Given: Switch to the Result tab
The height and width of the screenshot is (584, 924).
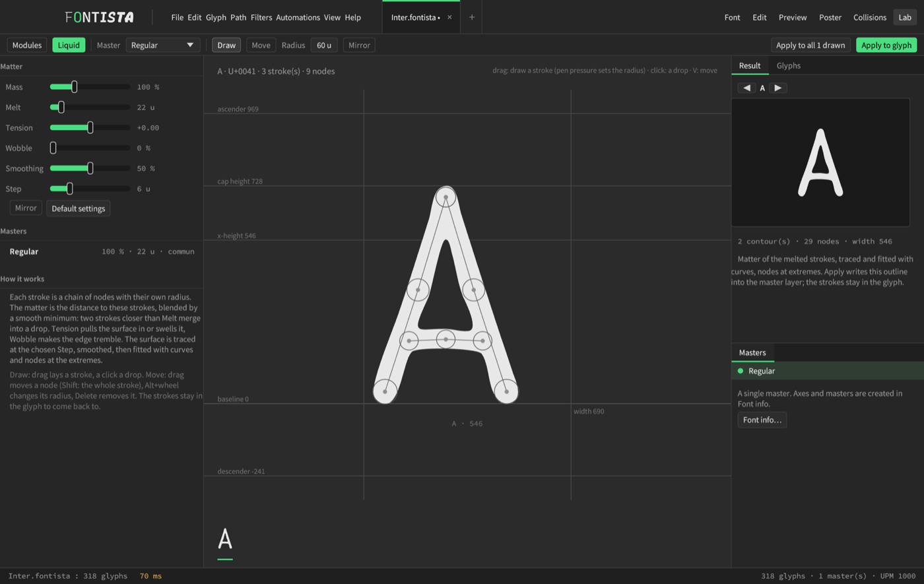Looking at the screenshot, I should pos(750,65).
